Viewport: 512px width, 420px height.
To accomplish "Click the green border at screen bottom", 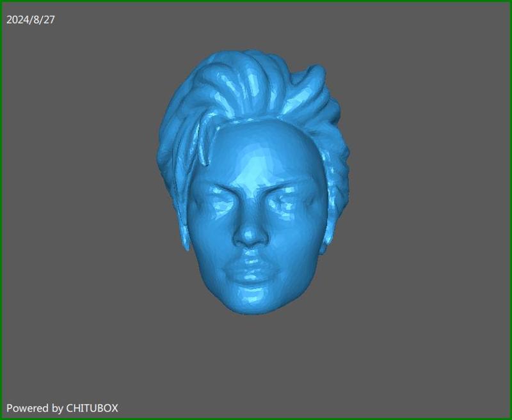I will [x=256, y=417].
